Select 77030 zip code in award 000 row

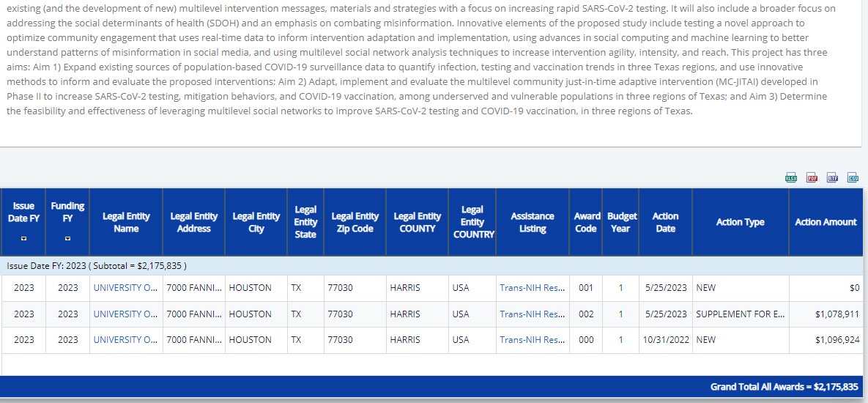click(x=355, y=340)
